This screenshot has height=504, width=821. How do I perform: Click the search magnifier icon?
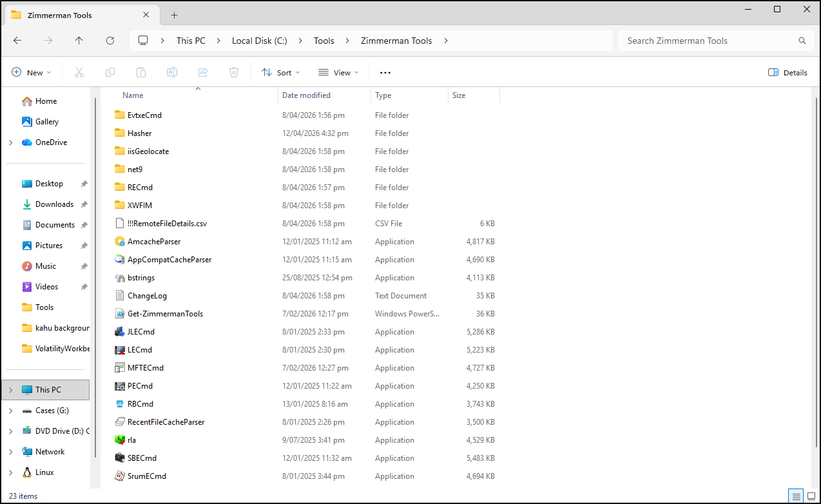click(x=802, y=41)
